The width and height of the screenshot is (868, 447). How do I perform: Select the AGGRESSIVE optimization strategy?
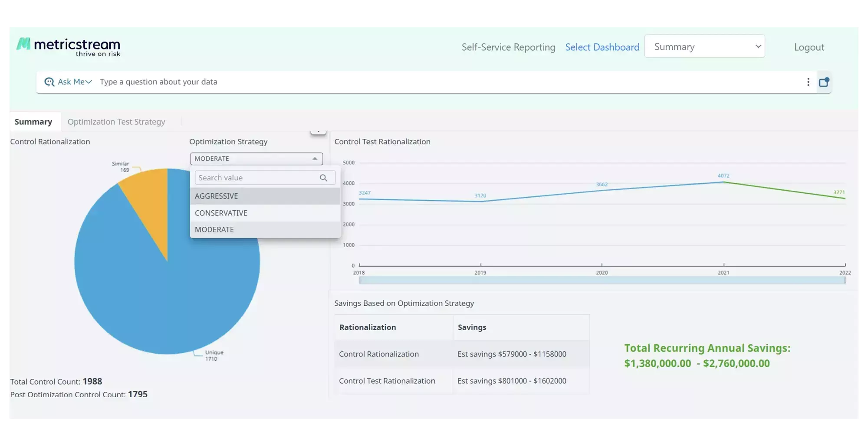tap(216, 196)
